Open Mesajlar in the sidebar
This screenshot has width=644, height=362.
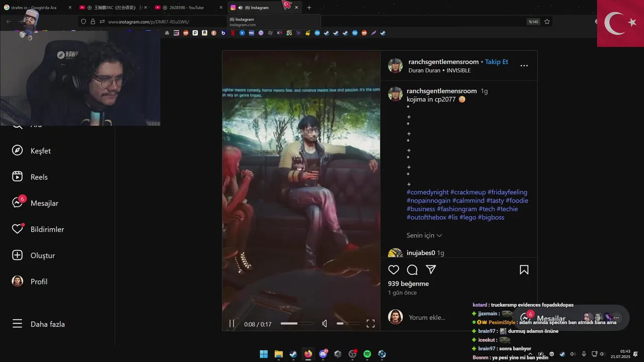coord(35,203)
